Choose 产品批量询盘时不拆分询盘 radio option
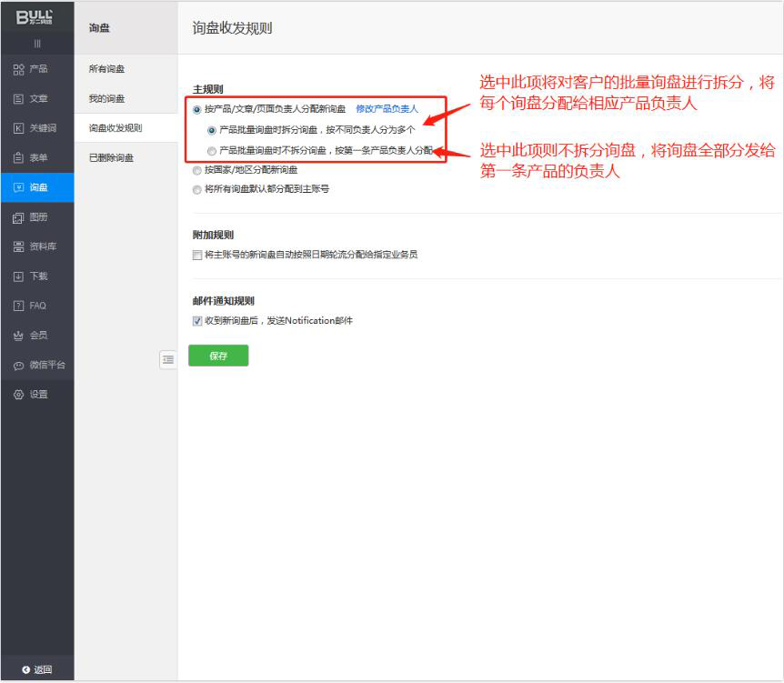The image size is (784, 683). 212,150
